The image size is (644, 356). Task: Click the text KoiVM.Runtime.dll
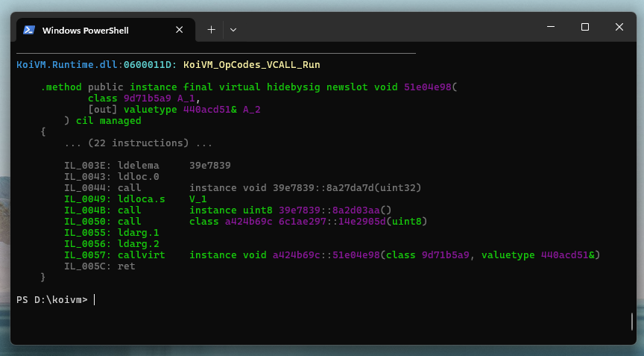coord(67,64)
